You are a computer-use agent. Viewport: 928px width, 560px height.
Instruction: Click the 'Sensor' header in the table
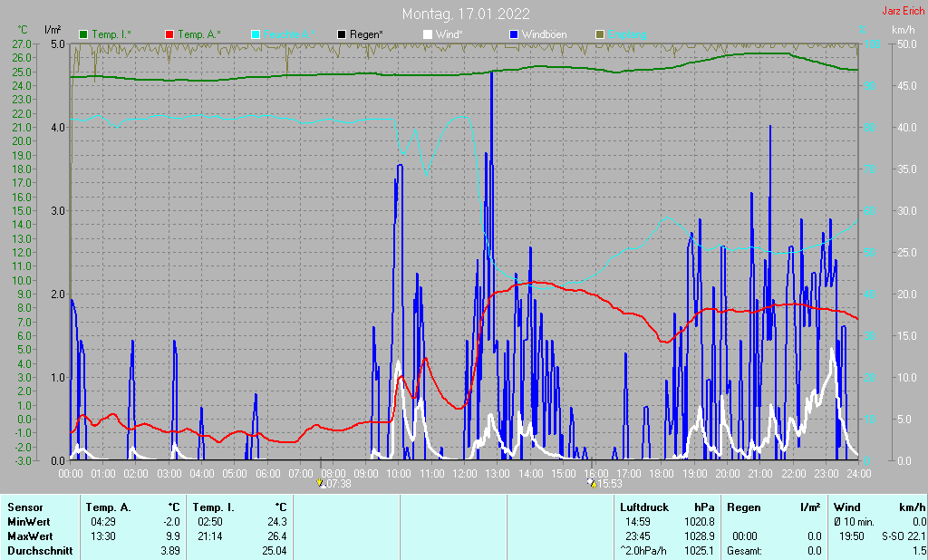coord(25,507)
